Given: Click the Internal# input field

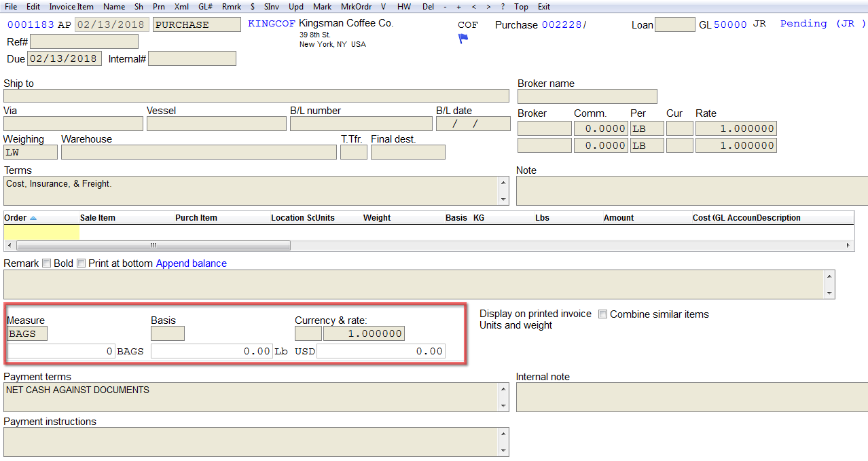Looking at the screenshot, I should click(x=192, y=58).
